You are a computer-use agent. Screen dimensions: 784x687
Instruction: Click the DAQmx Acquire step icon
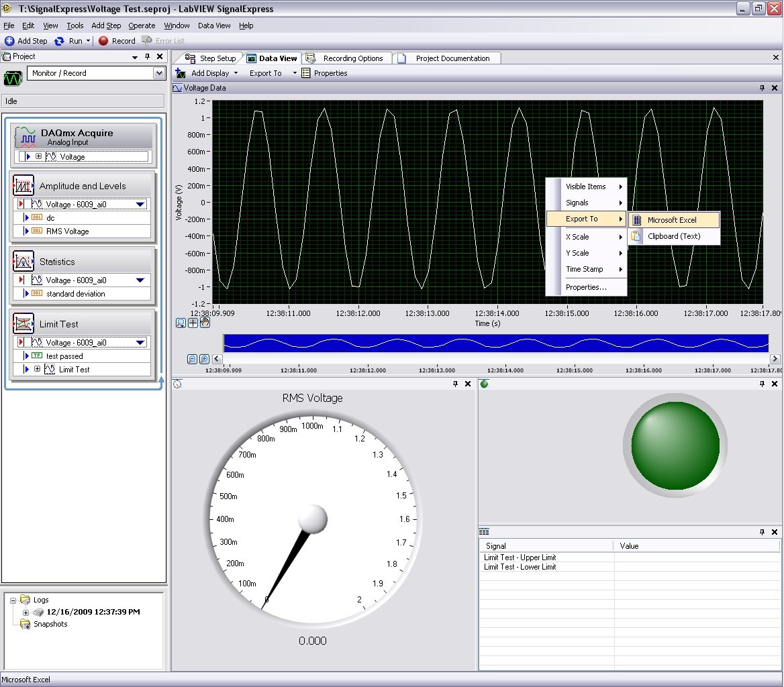point(26,137)
